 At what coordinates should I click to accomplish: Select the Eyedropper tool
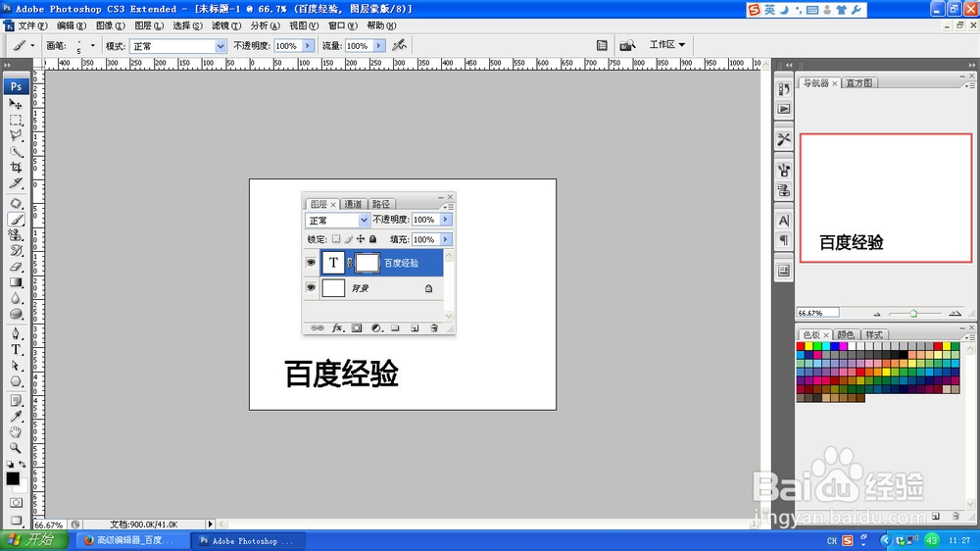click(16, 417)
